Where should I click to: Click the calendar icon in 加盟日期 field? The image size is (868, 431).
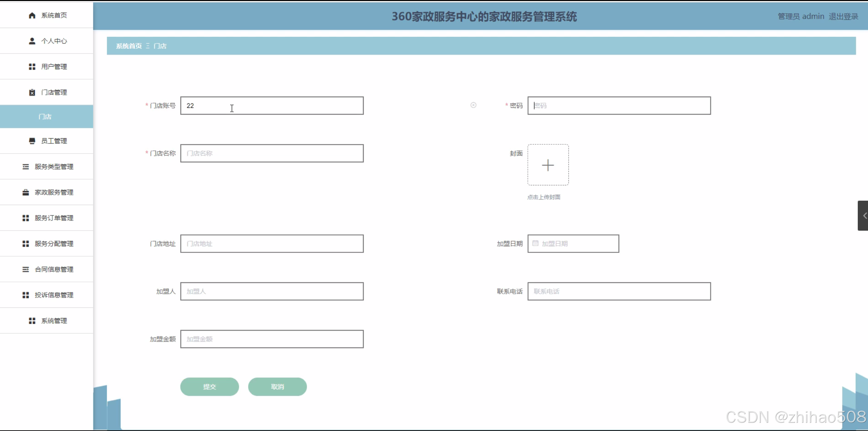535,243
